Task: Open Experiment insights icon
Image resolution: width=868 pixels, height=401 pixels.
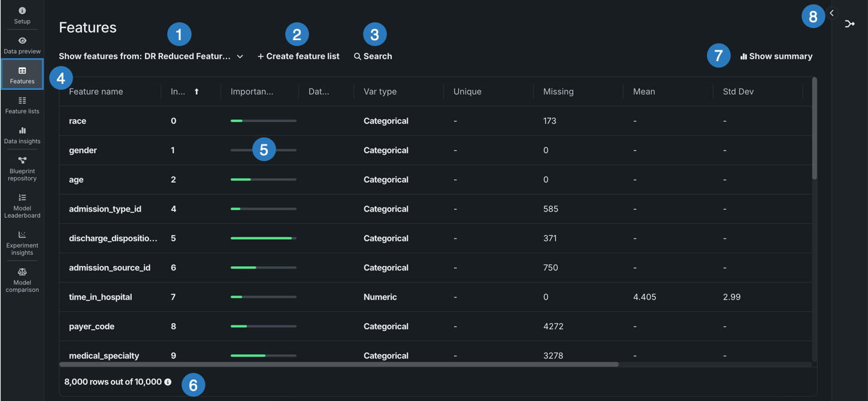Action: point(22,235)
